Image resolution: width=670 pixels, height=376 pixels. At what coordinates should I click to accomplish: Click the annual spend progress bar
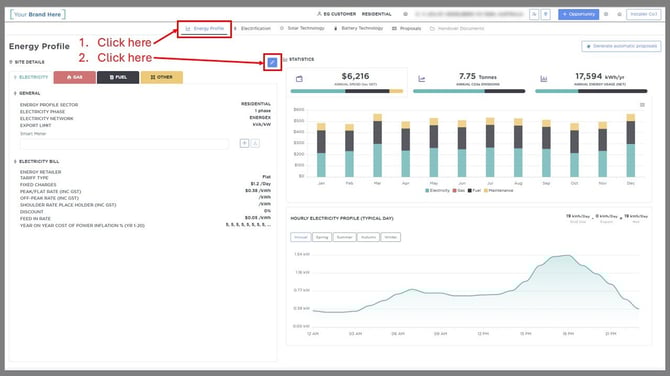tap(347, 91)
